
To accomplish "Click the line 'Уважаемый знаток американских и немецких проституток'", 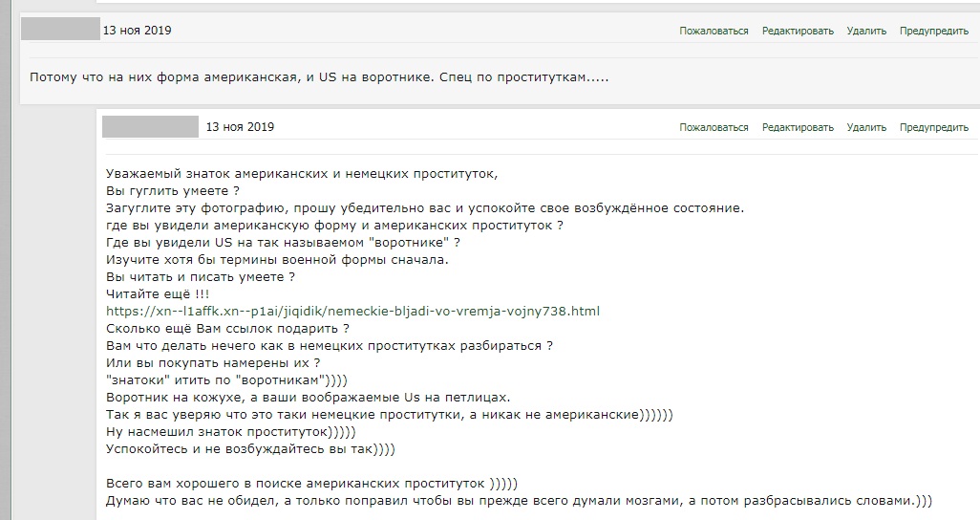I will tap(302, 173).
